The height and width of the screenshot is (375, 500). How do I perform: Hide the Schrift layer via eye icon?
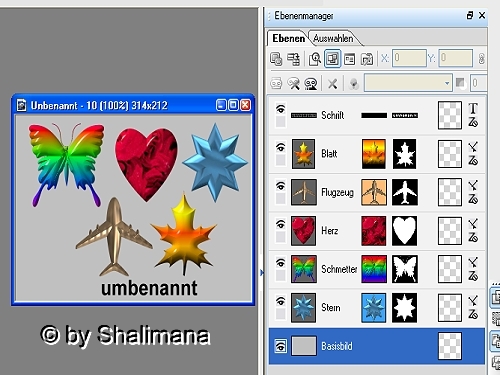tap(281, 109)
